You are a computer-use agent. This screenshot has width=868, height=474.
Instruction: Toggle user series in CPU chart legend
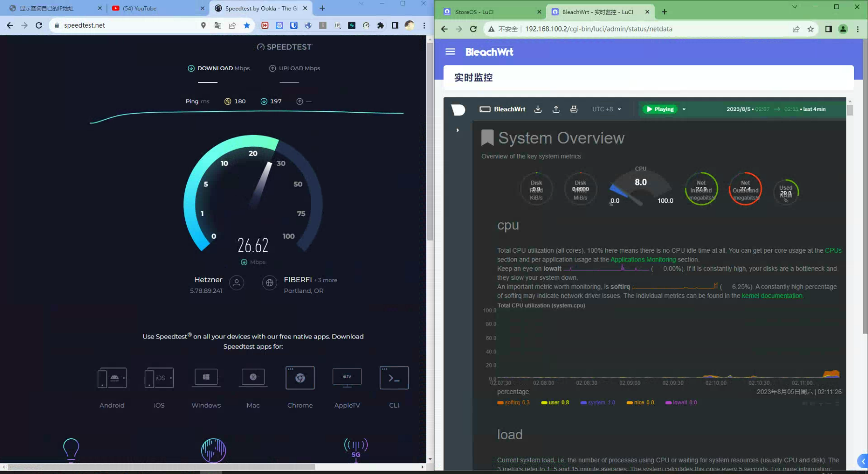pos(555,403)
